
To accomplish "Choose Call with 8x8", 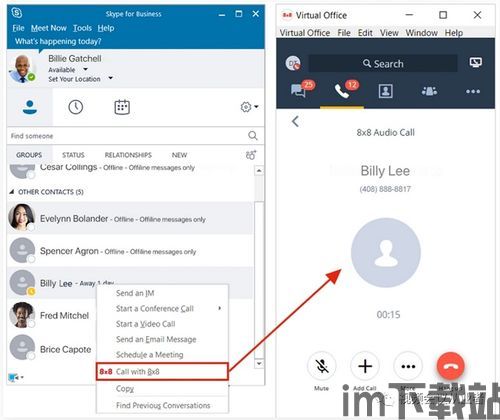I will coord(162,371).
